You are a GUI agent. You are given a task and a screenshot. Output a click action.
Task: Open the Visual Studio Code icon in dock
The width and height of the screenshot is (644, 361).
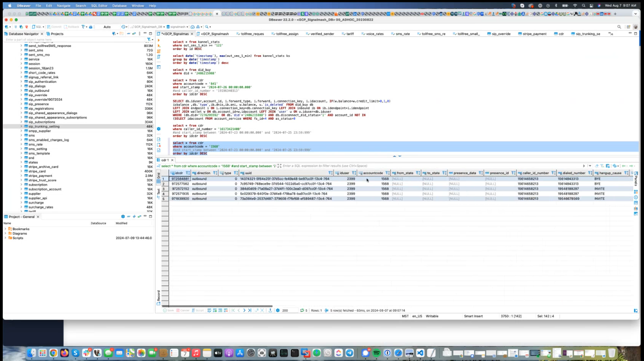(420, 353)
